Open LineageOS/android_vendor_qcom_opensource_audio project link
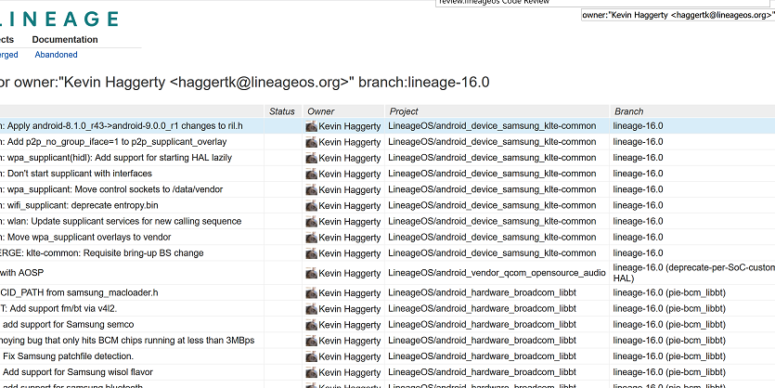Viewport: 775px width, 388px height. [x=497, y=273]
